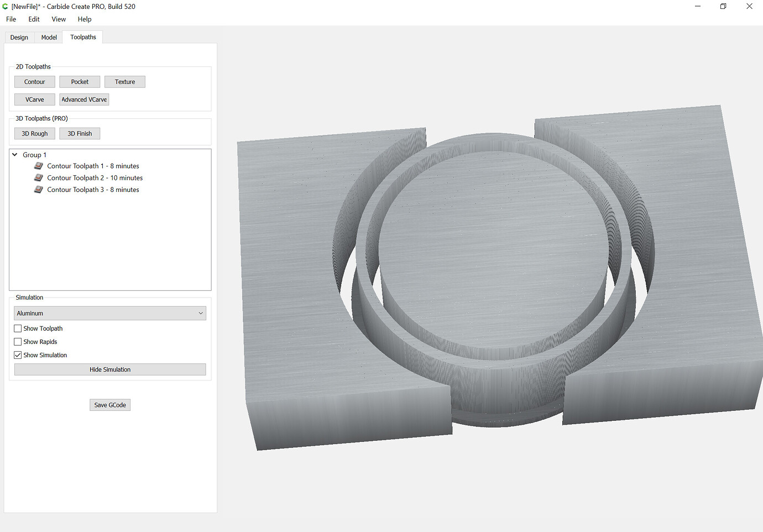Click the Contour Toolpath 1 tool icon
This screenshot has height=532, width=763.
coord(38,165)
